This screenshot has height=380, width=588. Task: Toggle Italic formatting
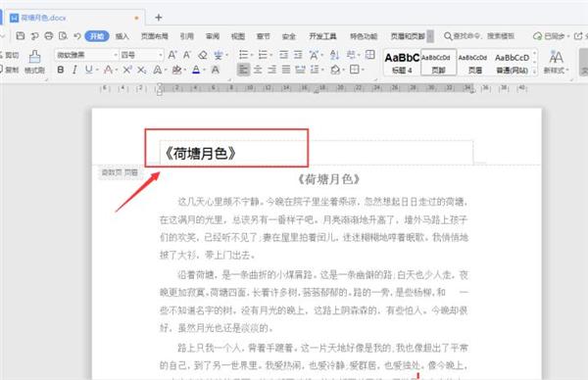point(74,70)
